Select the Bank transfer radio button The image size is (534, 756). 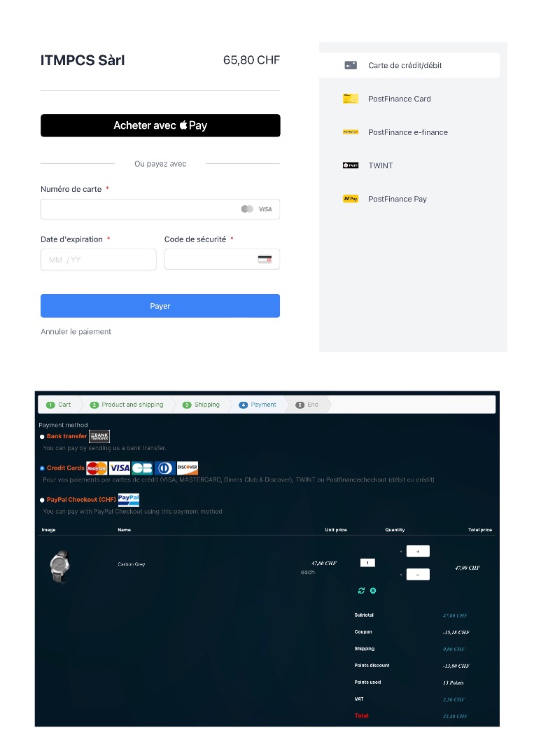[42, 437]
